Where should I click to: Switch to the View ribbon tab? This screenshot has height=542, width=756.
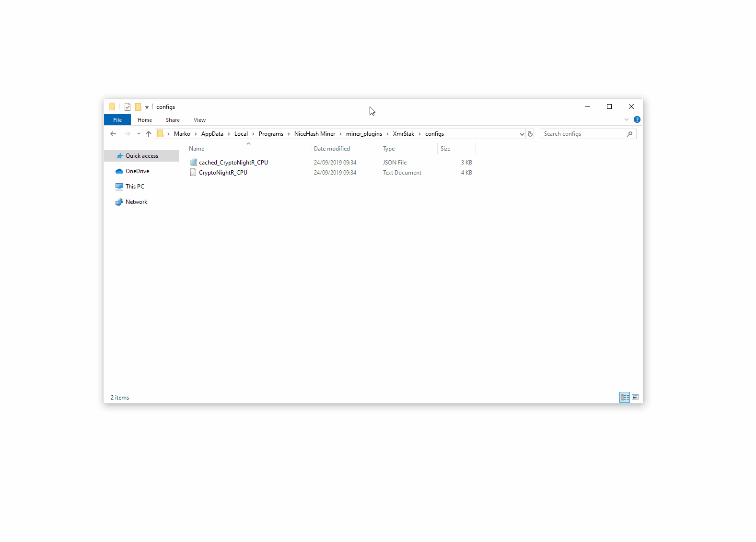[199, 120]
